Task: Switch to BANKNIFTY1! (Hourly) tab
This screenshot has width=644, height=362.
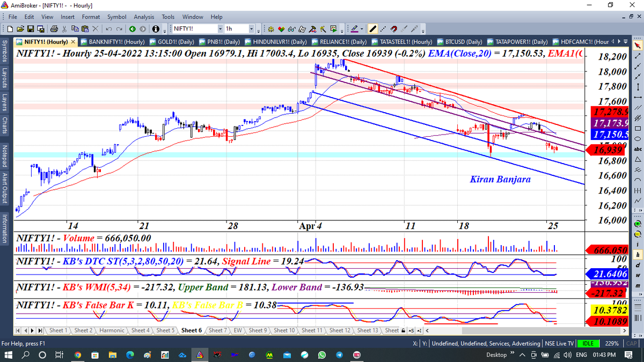Action: click(x=113, y=41)
